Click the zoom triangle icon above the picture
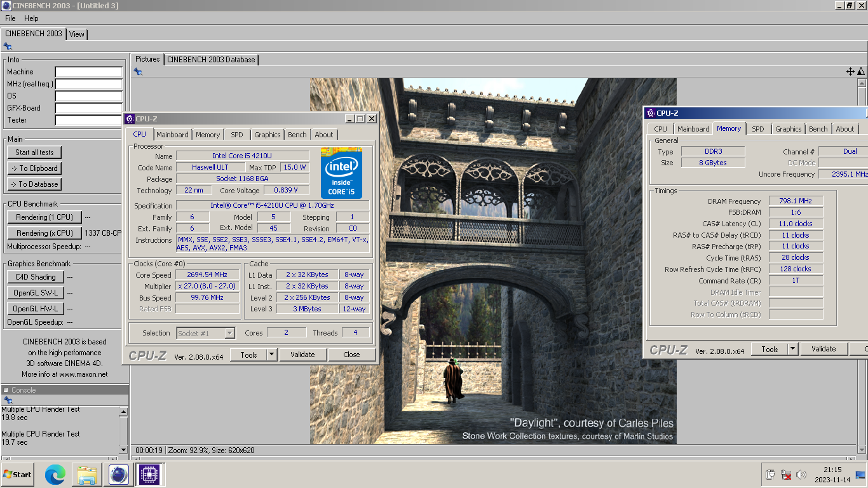 (861, 72)
